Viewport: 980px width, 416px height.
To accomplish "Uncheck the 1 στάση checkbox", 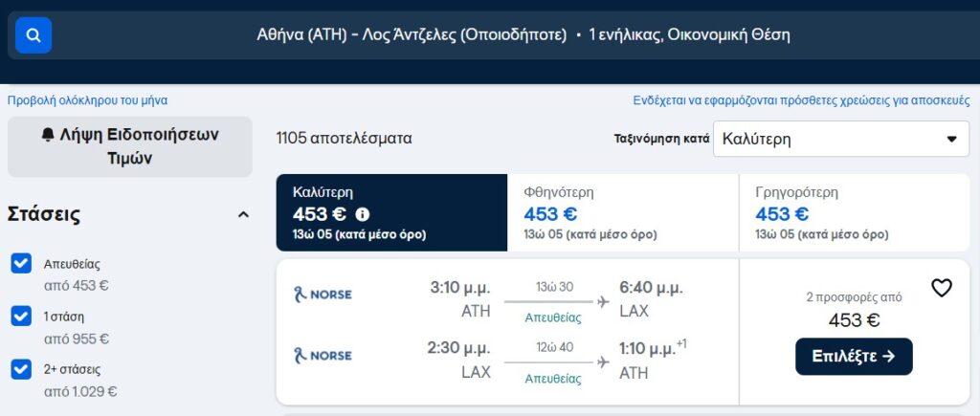I will [21, 316].
